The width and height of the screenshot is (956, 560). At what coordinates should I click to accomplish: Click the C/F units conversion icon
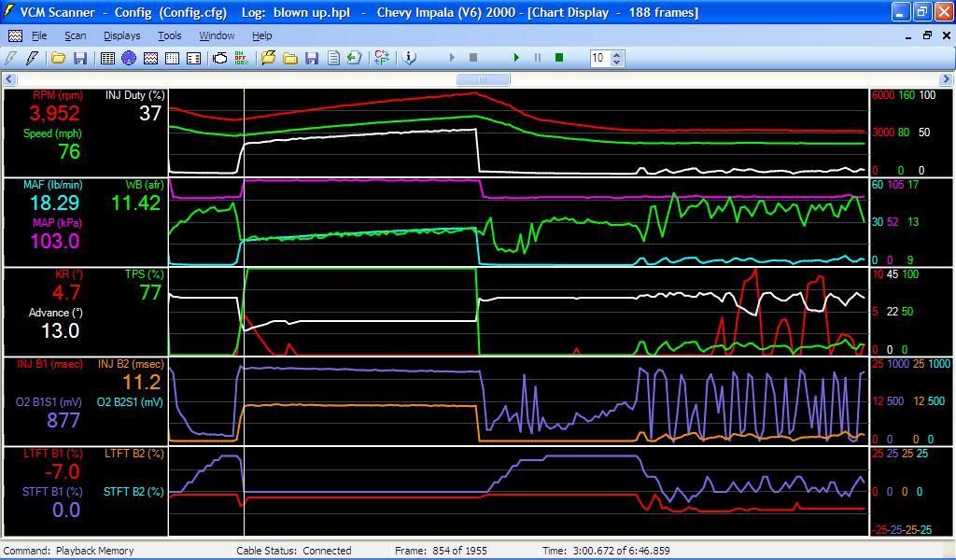(381, 58)
